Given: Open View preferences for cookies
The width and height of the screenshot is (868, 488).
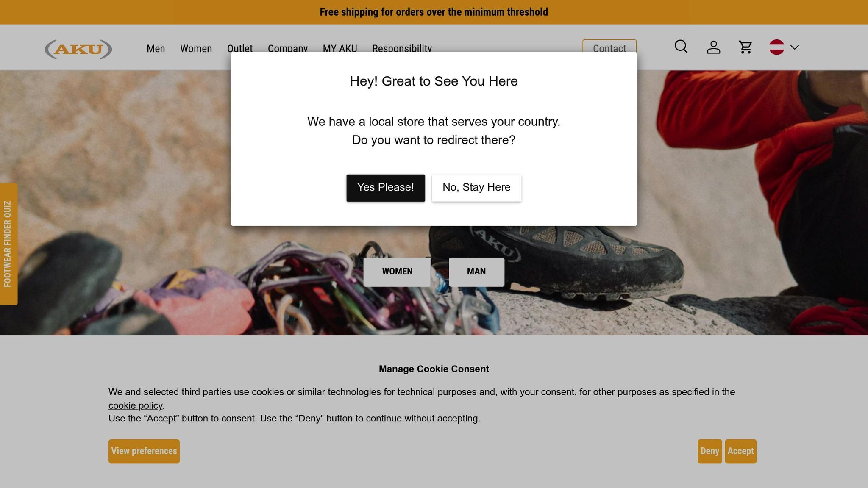Looking at the screenshot, I should coord(144,451).
